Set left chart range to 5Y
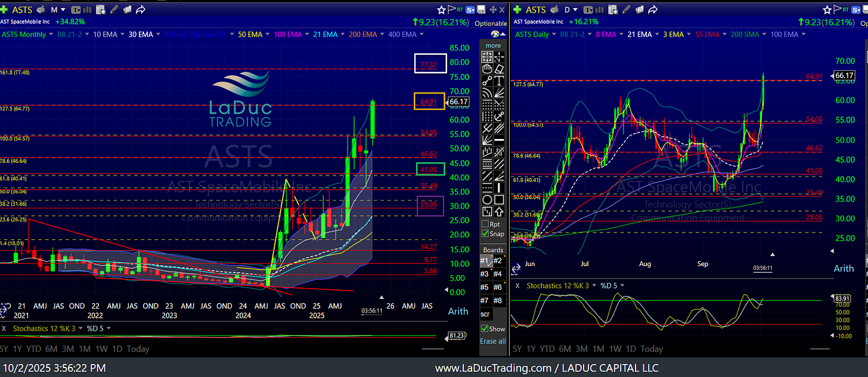 4,348
